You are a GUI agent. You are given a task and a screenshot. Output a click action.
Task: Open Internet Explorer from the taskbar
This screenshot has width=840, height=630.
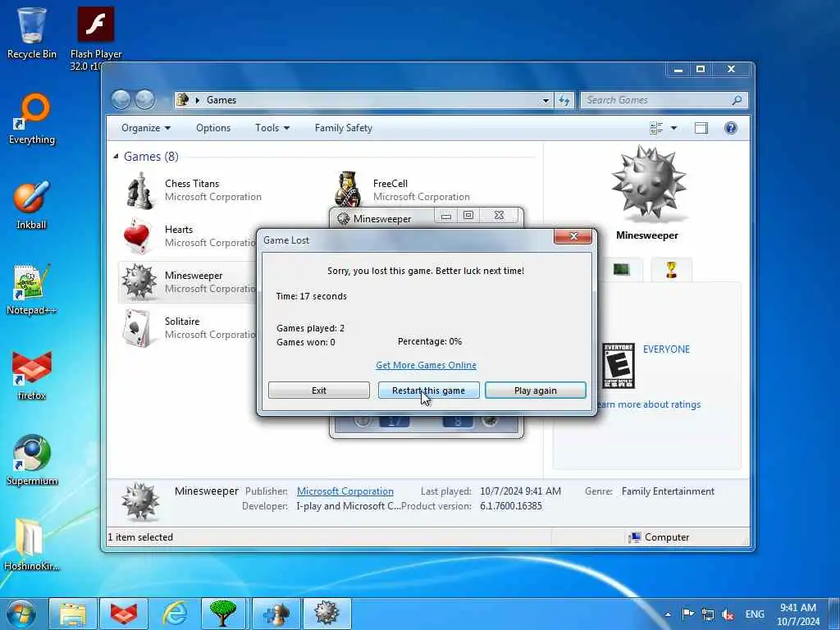point(175,614)
